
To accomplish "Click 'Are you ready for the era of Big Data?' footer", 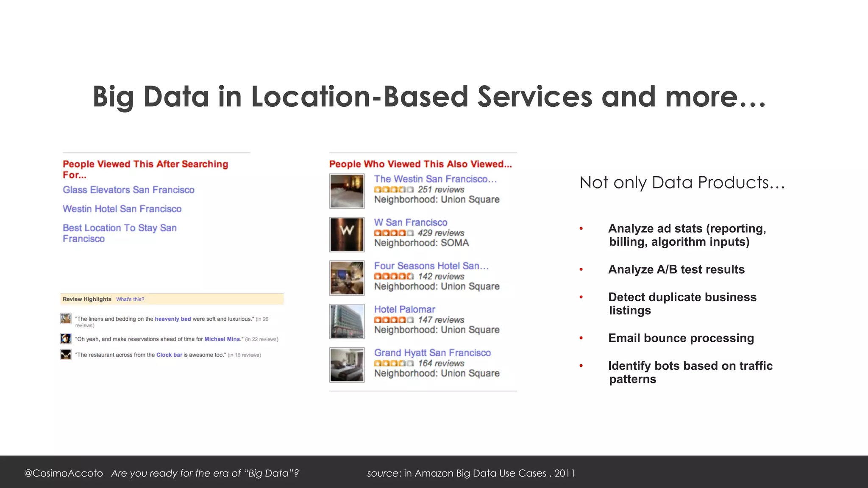I will pos(205,473).
